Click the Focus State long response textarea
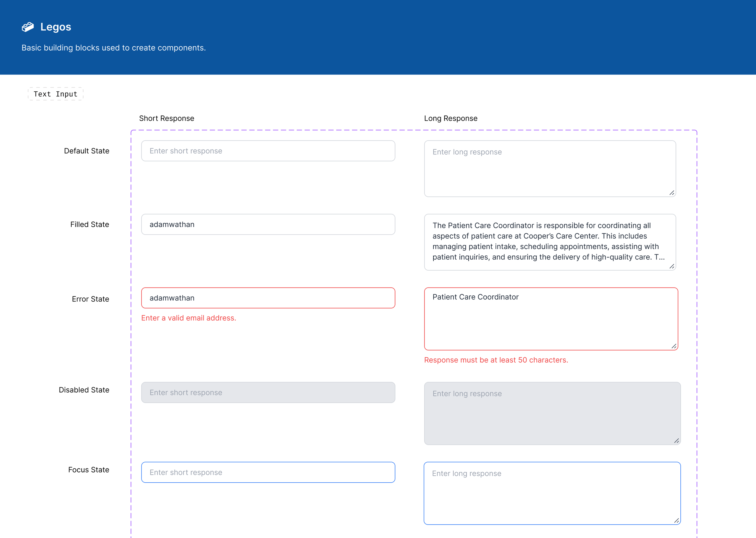 [x=552, y=493]
